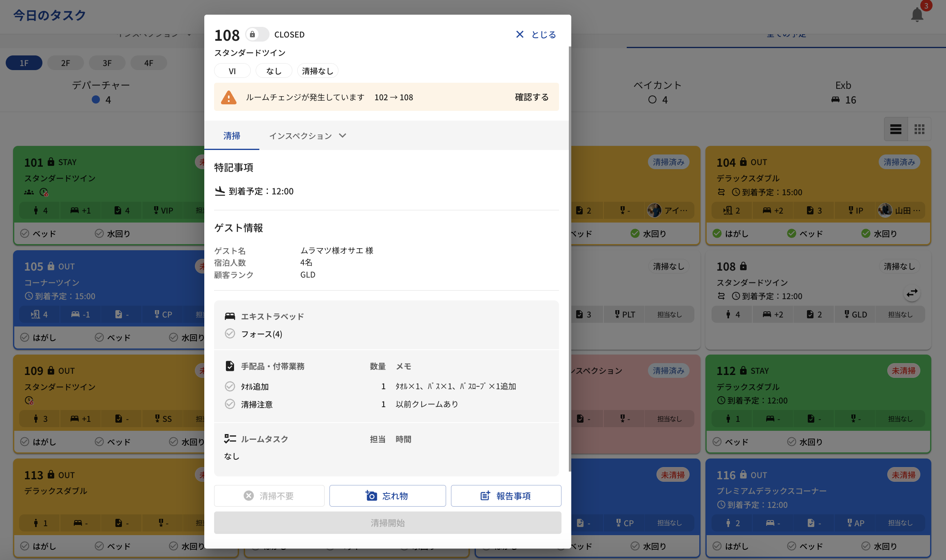This screenshot has height=560, width=946.
Task: Click the 報告事項 note-add icon
Action: pyautogui.click(x=485, y=496)
